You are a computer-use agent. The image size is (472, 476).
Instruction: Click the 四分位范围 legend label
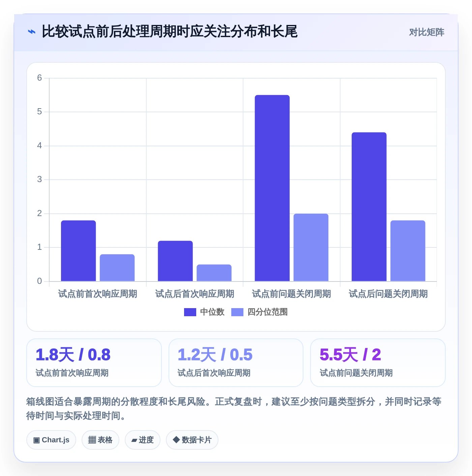tap(268, 312)
